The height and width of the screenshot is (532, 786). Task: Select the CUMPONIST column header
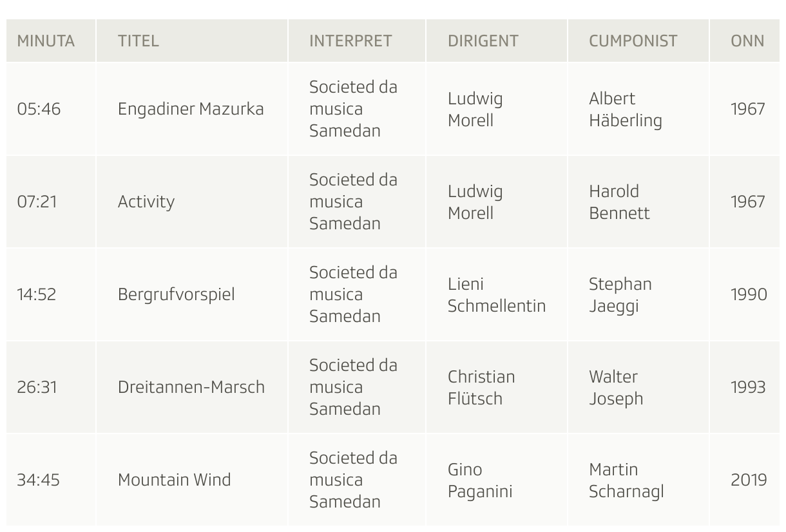coord(633,41)
